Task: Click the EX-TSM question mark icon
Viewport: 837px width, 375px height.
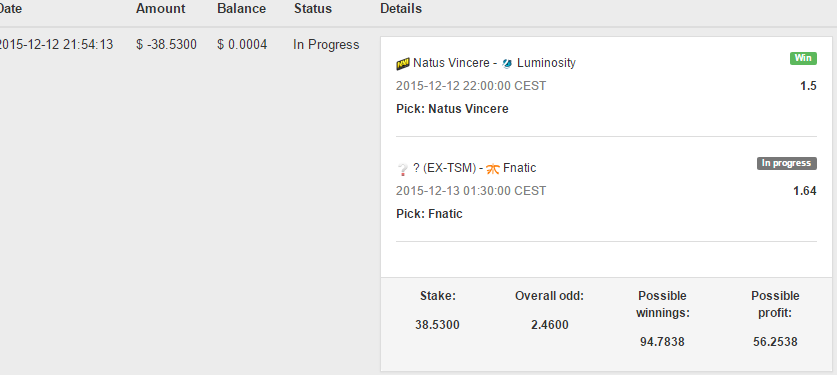Action: 402,169
